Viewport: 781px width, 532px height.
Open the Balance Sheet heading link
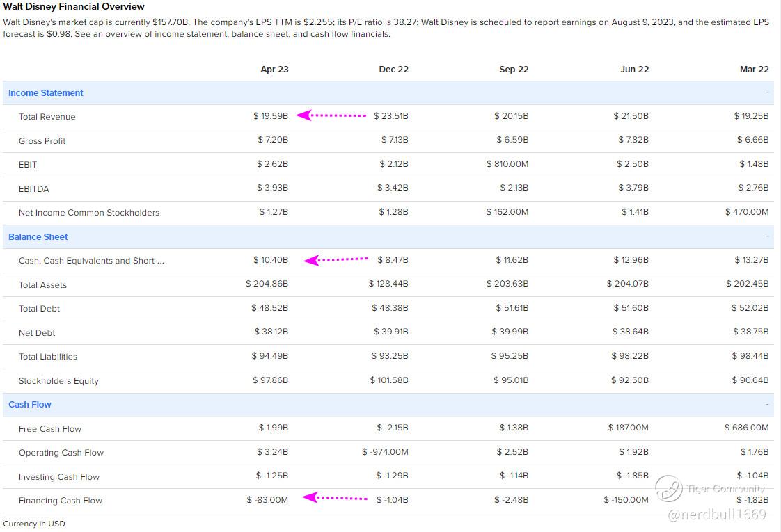(x=38, y=236)
